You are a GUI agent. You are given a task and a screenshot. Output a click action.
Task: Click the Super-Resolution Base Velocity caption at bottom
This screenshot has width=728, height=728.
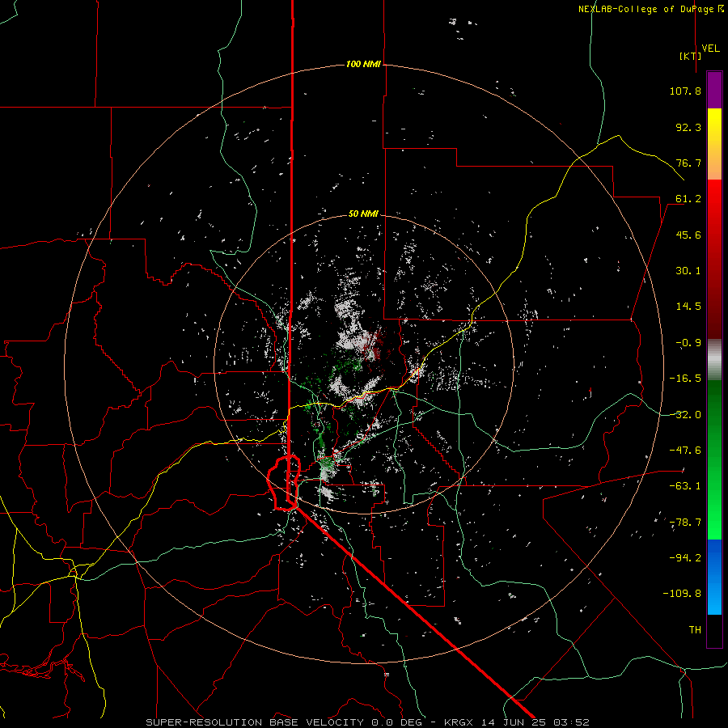pyautogui.click(x=367, y=722)
